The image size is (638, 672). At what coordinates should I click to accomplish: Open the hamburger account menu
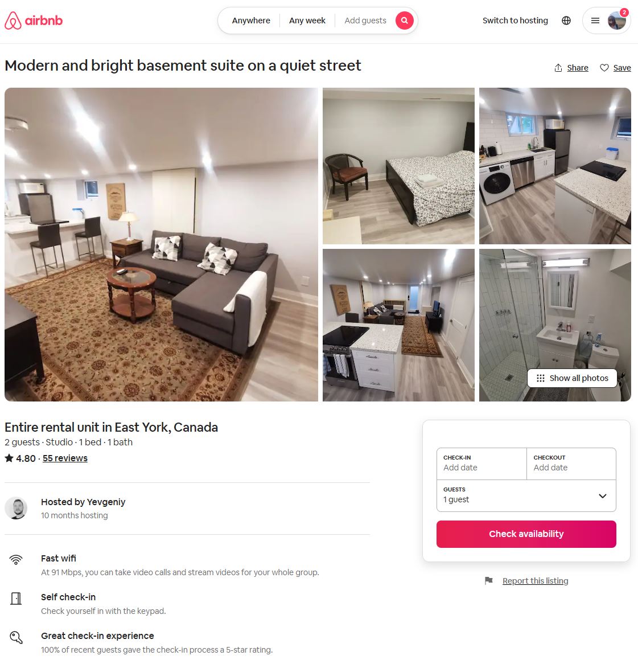(x=595, y=21)
